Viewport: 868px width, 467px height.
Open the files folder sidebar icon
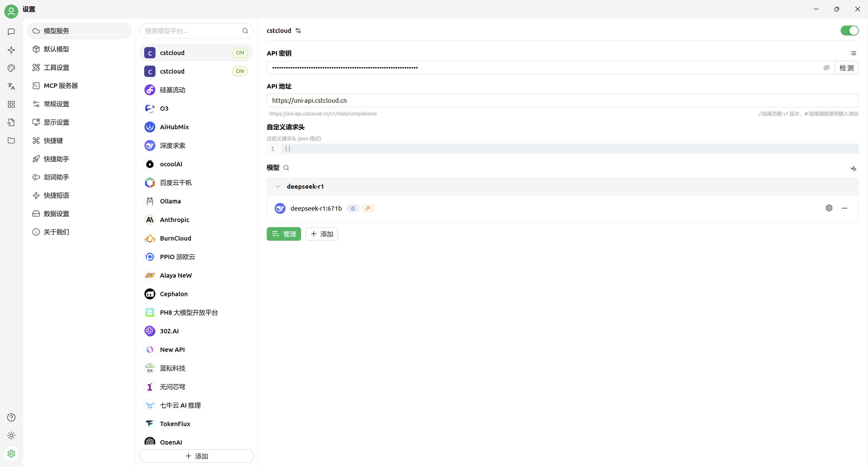11,141
